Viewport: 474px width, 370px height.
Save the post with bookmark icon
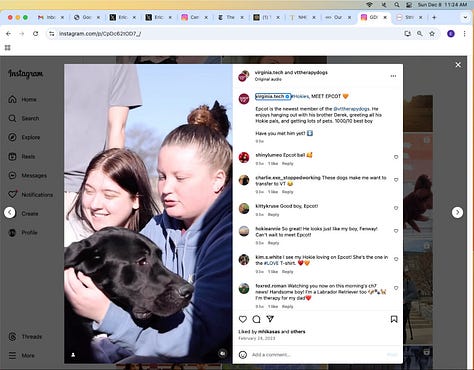click(394, 319)
